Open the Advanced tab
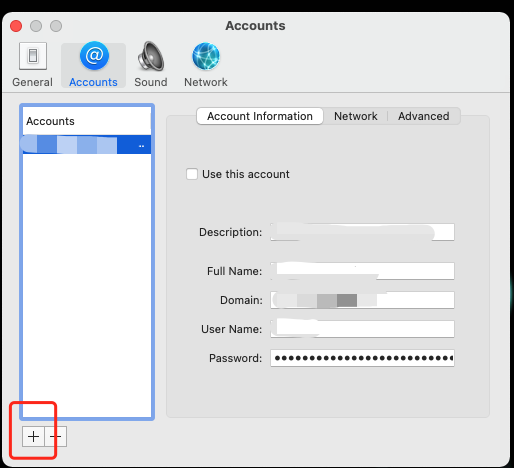This screenshot has height=468, width=514. pos(424,116)
